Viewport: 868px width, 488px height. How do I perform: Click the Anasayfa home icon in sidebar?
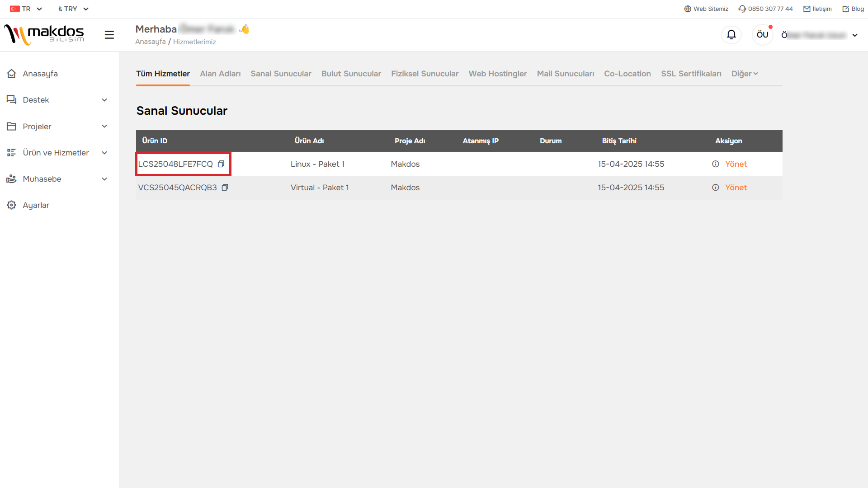[x=12, y=74]
